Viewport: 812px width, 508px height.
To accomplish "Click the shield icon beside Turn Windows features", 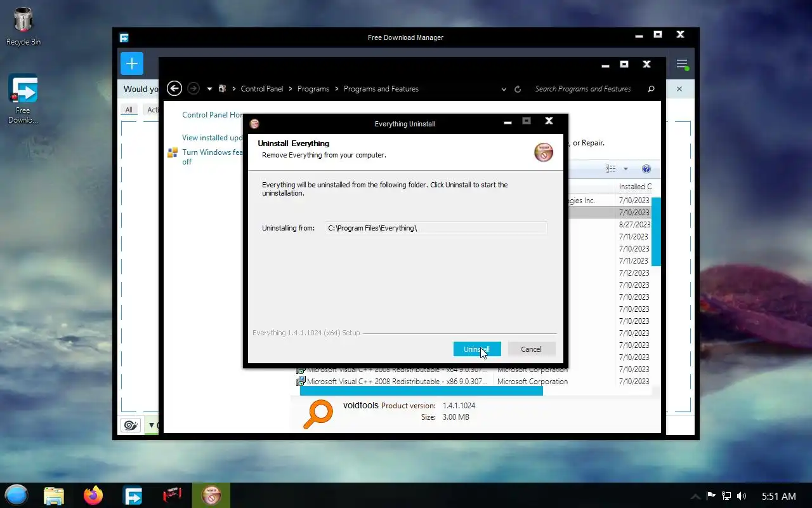I will pos(173,152).
